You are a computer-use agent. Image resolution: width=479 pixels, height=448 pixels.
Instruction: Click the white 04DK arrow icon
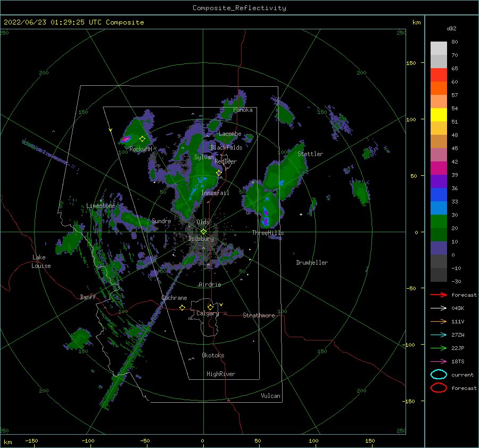point(439,308)
